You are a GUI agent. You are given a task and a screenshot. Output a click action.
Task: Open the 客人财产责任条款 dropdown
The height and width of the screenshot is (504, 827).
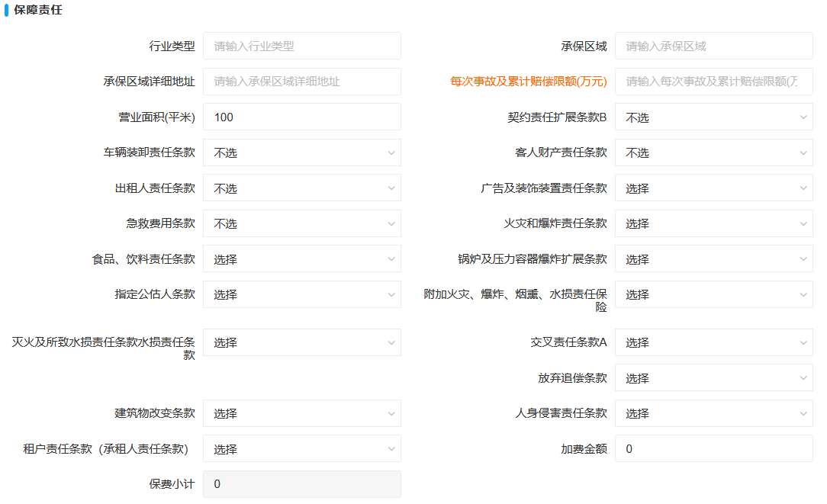(713, 152)
